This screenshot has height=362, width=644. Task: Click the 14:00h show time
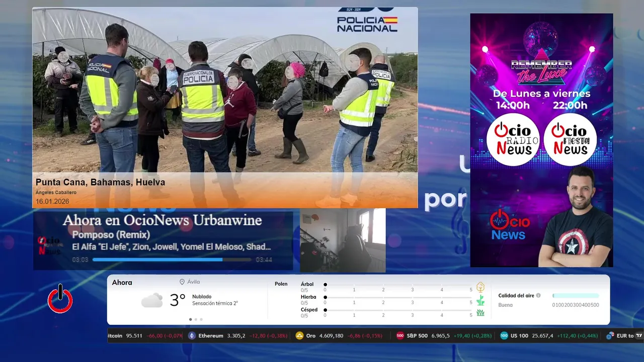pos(512,105)
